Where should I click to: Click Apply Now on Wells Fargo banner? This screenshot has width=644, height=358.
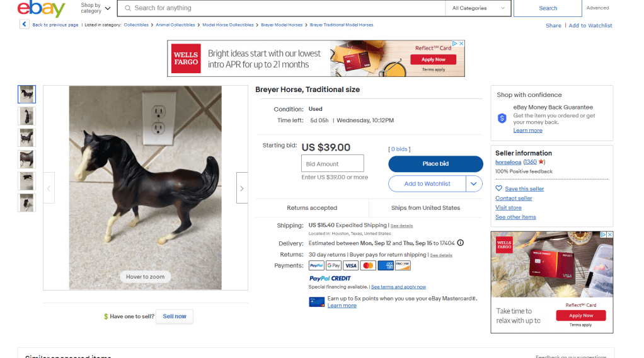[x=433, y=59]
